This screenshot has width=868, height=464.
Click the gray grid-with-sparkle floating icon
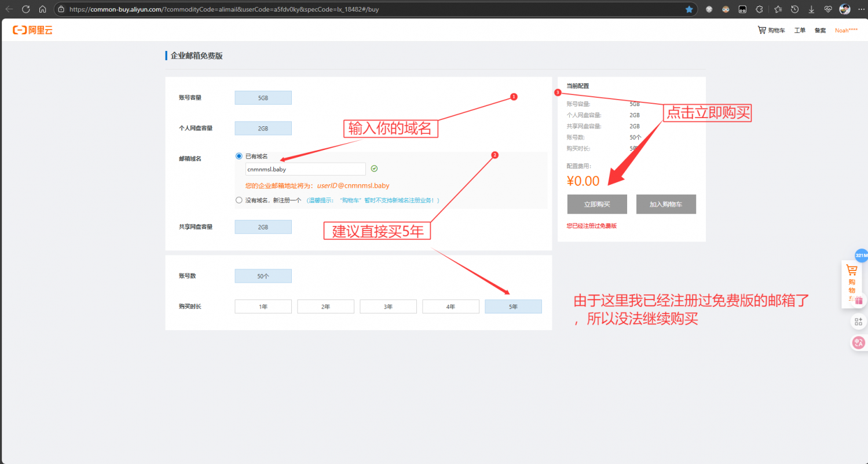pos(859,321)
